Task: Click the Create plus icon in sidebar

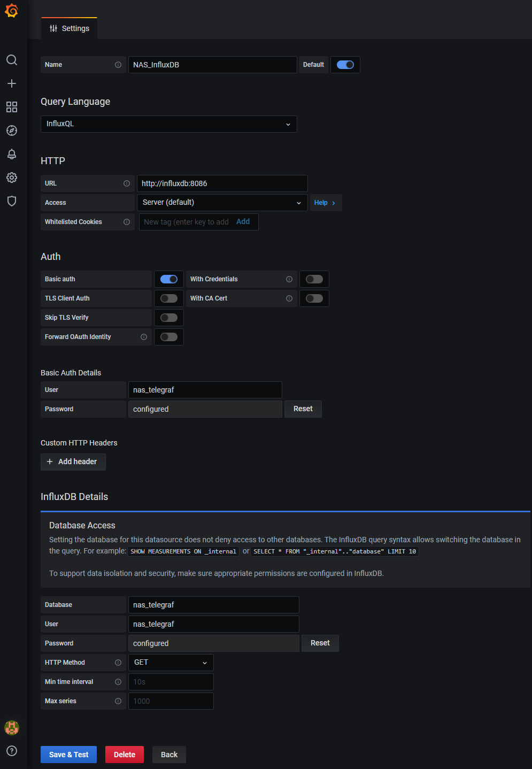Action: pos(12,83)
